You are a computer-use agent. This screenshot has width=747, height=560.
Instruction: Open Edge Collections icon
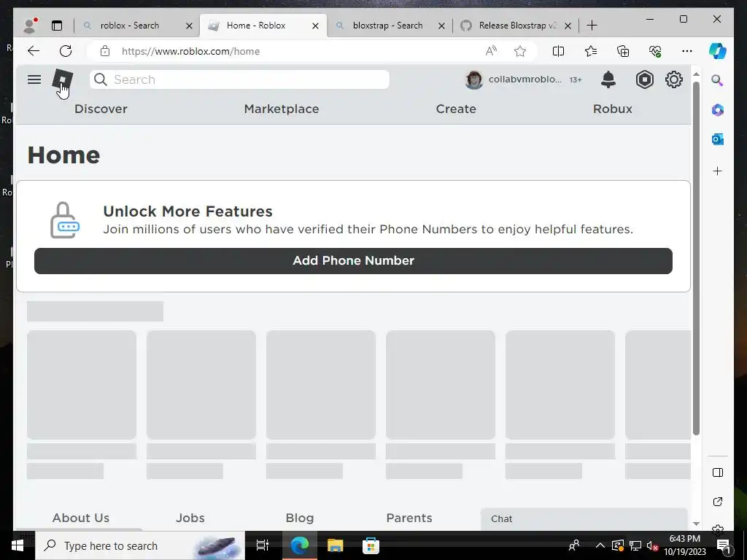coord(623,51)
